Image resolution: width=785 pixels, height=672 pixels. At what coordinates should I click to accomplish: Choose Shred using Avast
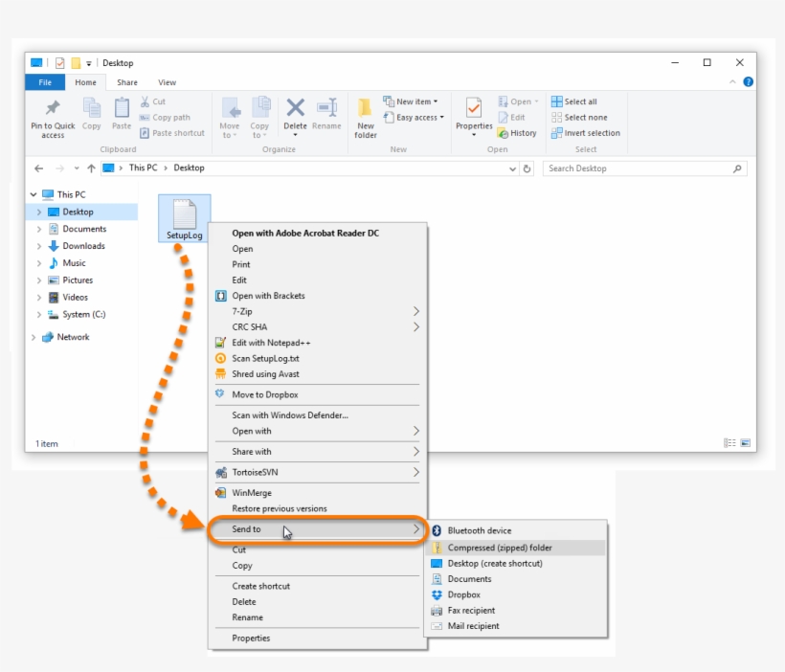coord(318,373)
